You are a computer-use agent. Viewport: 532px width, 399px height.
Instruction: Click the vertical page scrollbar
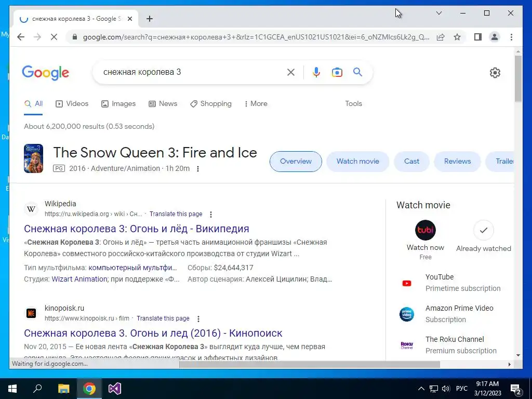click(x=518, y=79)
